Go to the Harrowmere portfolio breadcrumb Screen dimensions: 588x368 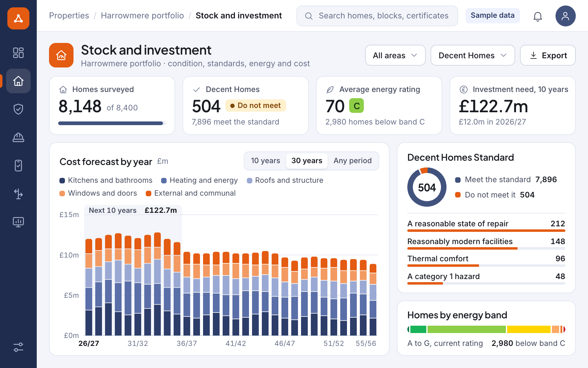pos(142,16)
